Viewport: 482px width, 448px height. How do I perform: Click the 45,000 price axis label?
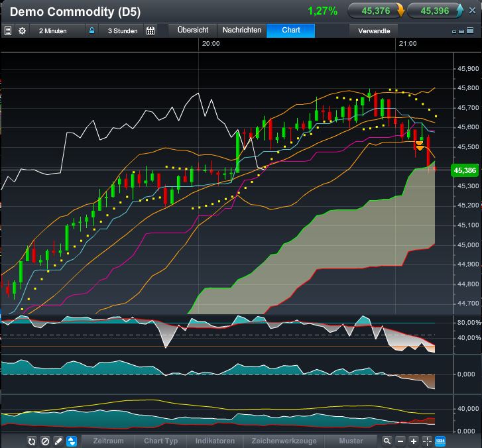468,245
